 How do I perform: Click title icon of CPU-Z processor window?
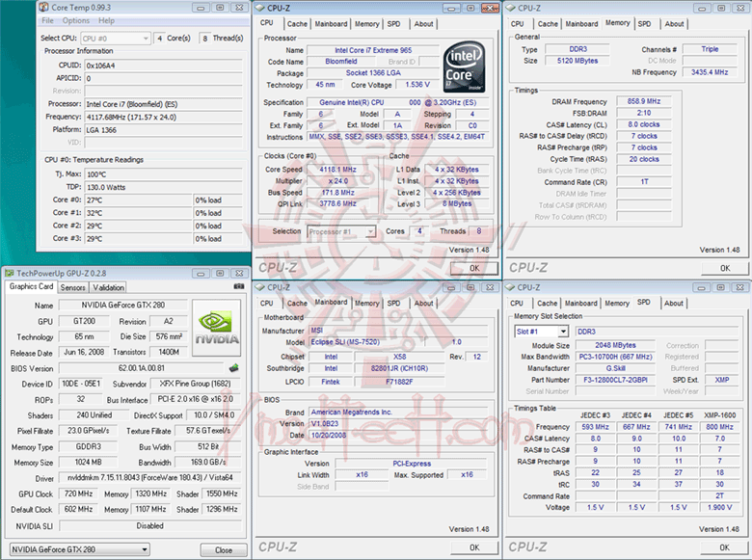coord(260,8)
